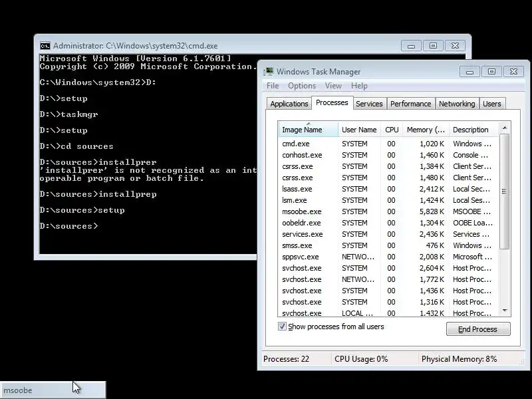
Task: Minimize the cmd.exe window
Action: tap(411, 46)
